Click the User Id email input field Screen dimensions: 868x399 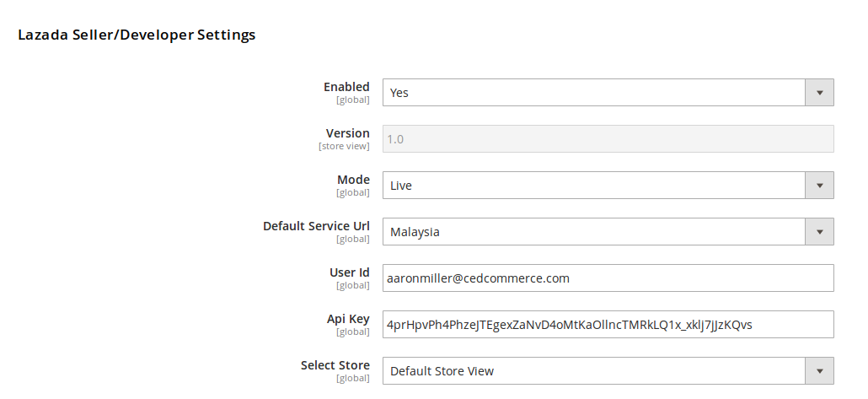coord(608,278)
